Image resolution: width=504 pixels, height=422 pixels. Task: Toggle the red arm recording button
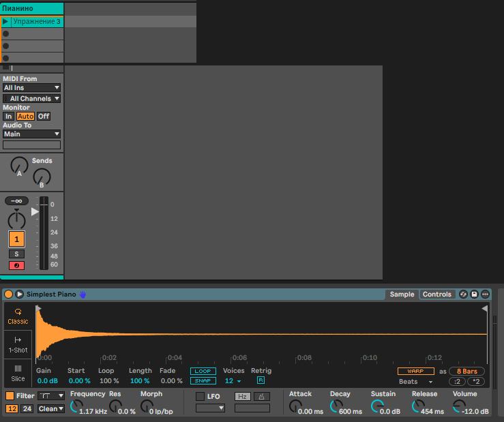16,265
